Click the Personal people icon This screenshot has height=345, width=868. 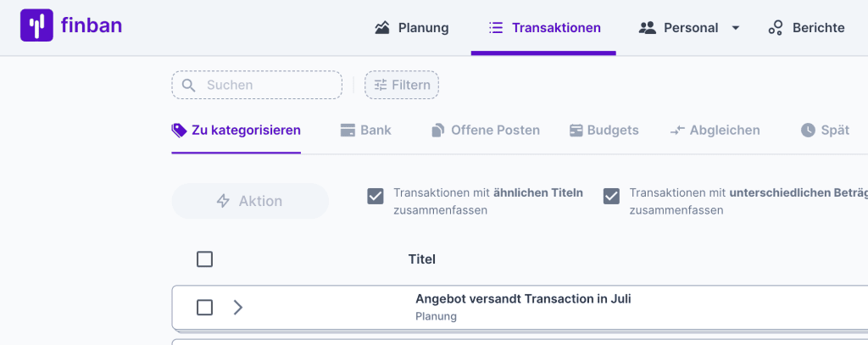648,28
